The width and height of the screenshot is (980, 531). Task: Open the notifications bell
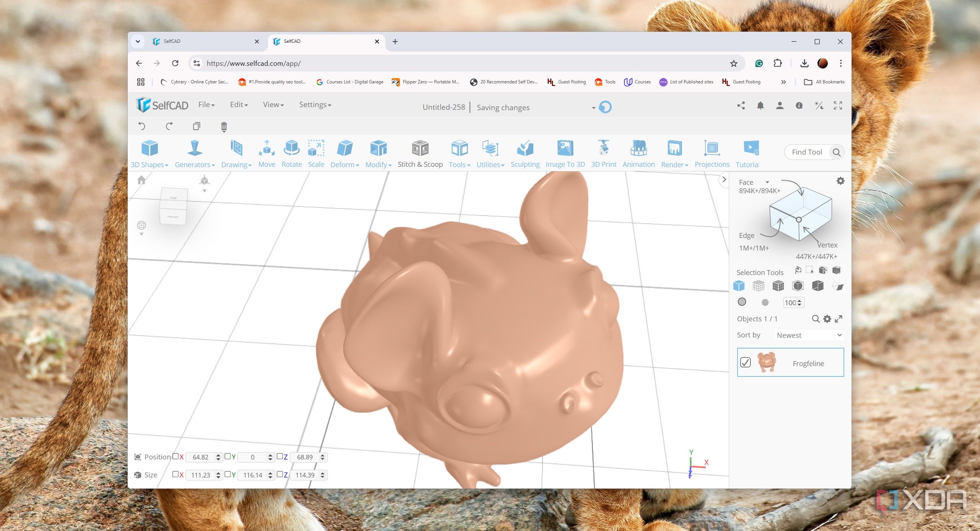pos(761,106)
